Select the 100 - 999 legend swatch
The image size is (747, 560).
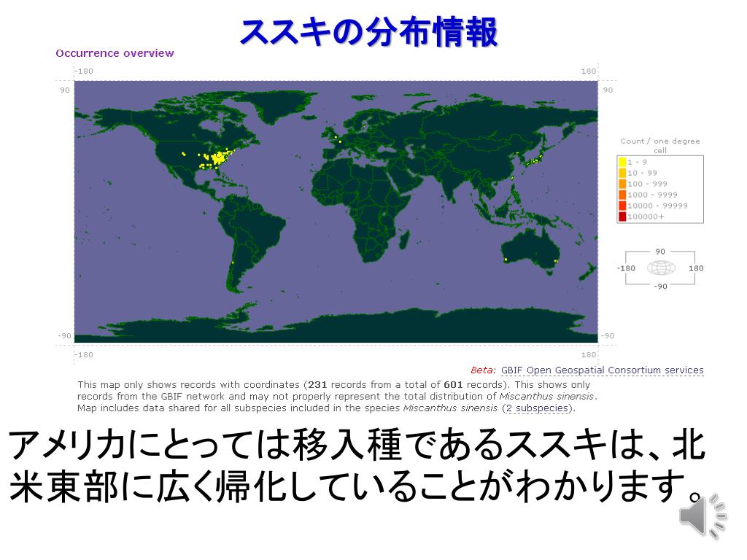622,184
